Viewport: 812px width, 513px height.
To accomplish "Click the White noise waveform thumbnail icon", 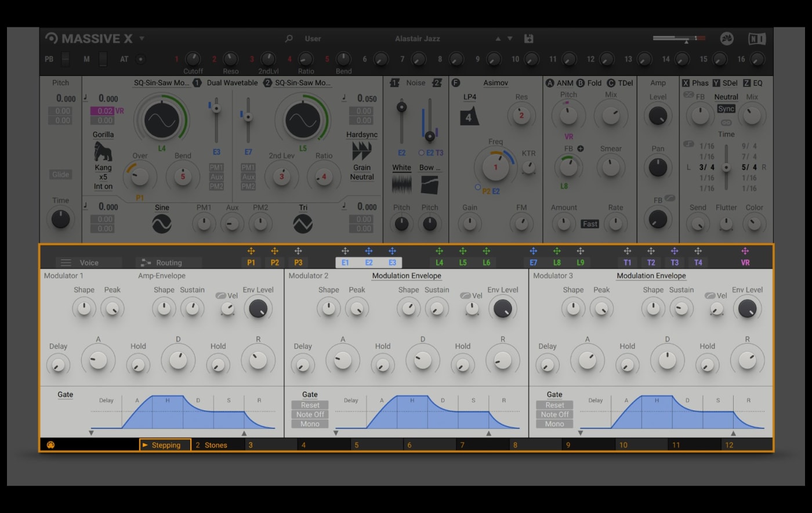I will 401,185.
